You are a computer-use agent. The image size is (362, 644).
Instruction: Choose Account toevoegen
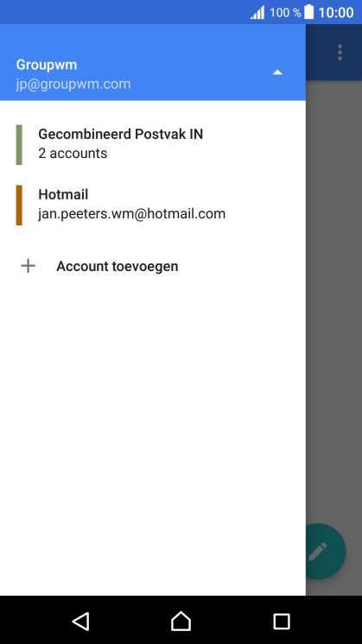point(153,266)
